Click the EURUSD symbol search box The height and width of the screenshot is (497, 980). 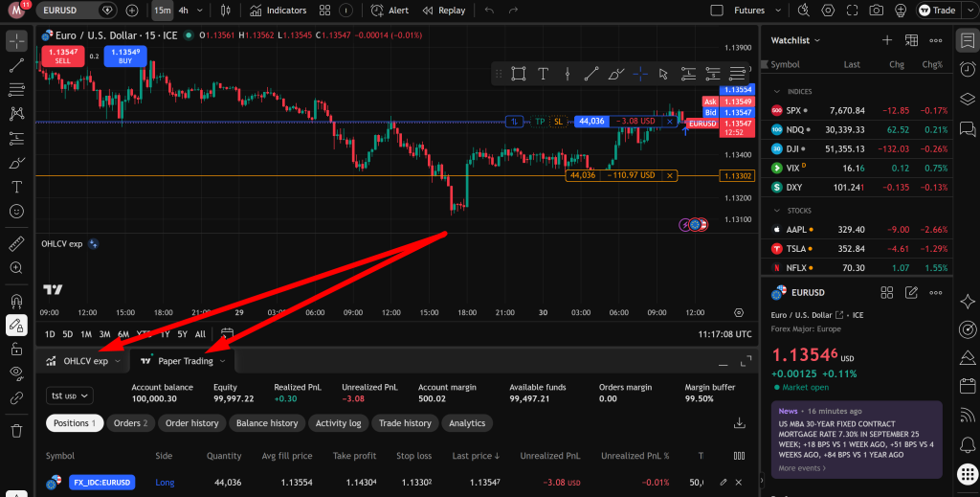point(77,10)
